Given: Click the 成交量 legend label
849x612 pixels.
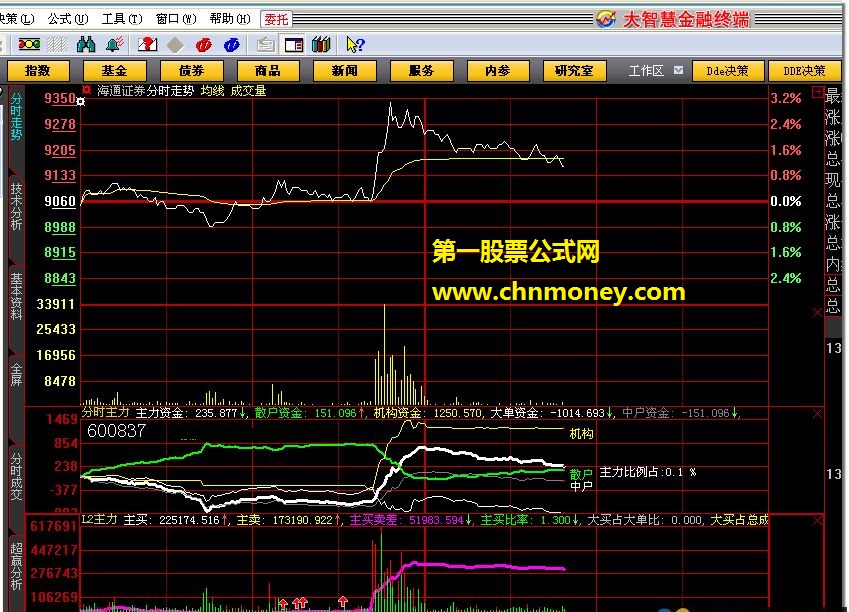Looking at the screenshot, I should click(249, 91).
